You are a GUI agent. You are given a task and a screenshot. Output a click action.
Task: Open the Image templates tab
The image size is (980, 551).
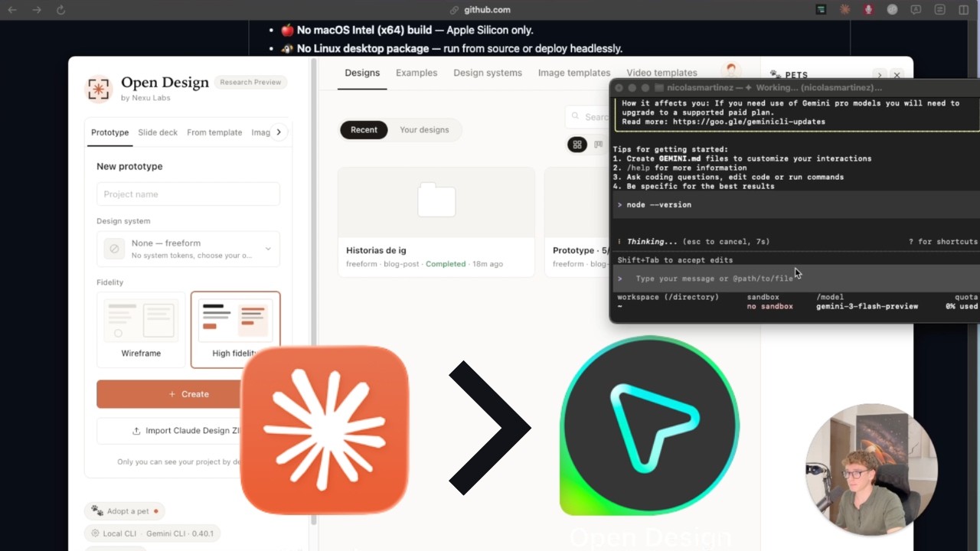point(574,73)
